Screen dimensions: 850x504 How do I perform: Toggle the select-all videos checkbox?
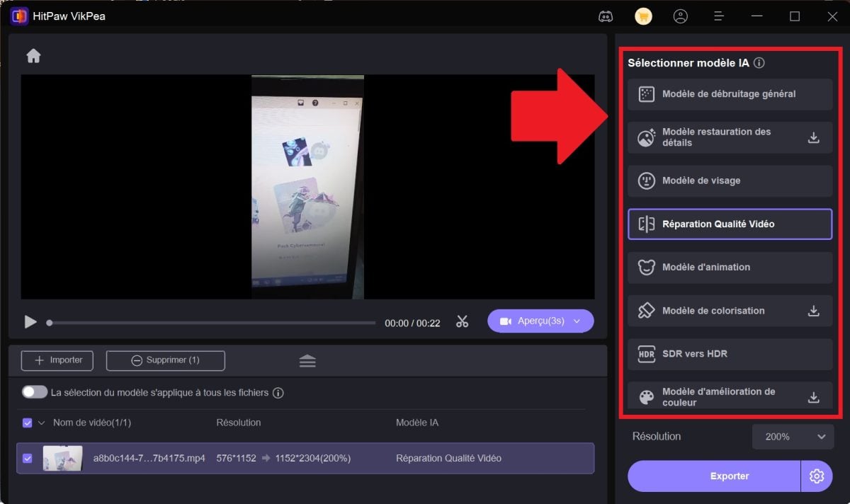(28, 423)
